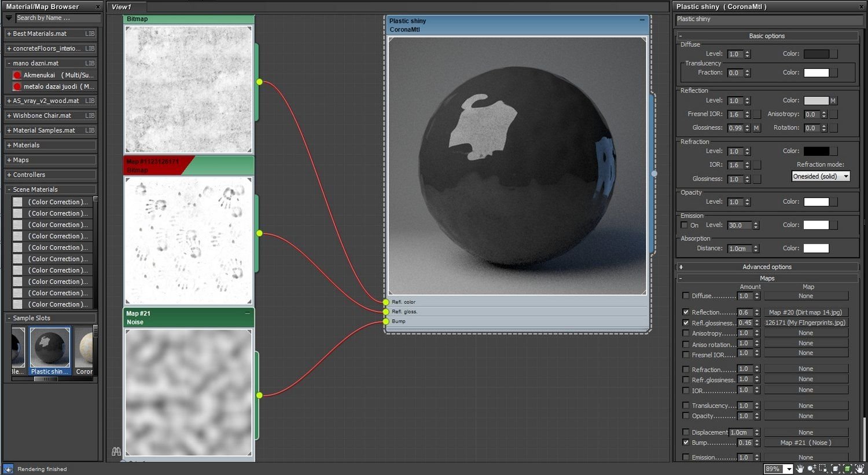This screenshot has height=475, width=868.
Task: Click the Map #21 (Noise) bump map button
Action: (806, 443)
